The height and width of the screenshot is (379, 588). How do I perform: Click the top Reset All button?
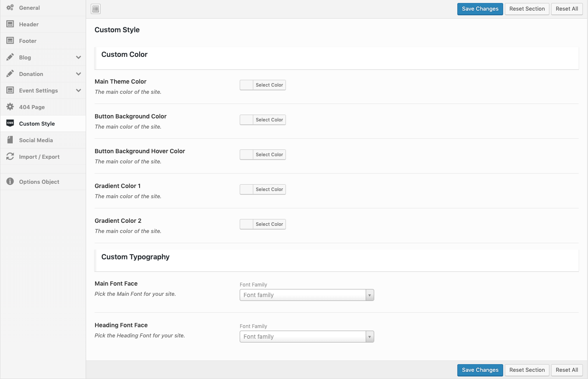(567, 9)
